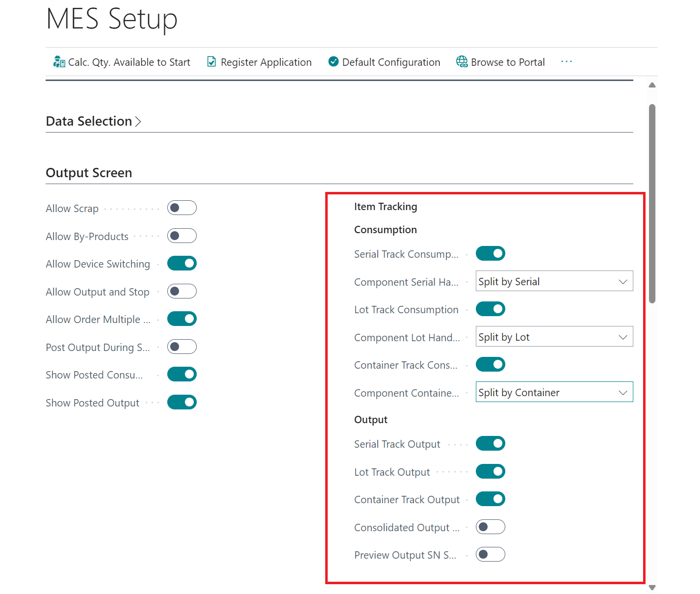Click the MES Setup page title
The width and height of the screenshot is (700, 594).
tap(111, 20)
